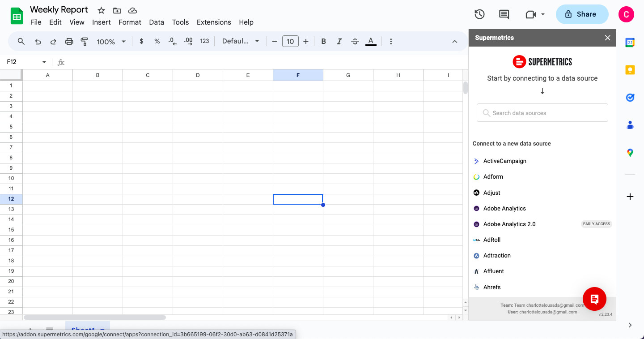Open the name box dropdown arrow

[44, 62]
